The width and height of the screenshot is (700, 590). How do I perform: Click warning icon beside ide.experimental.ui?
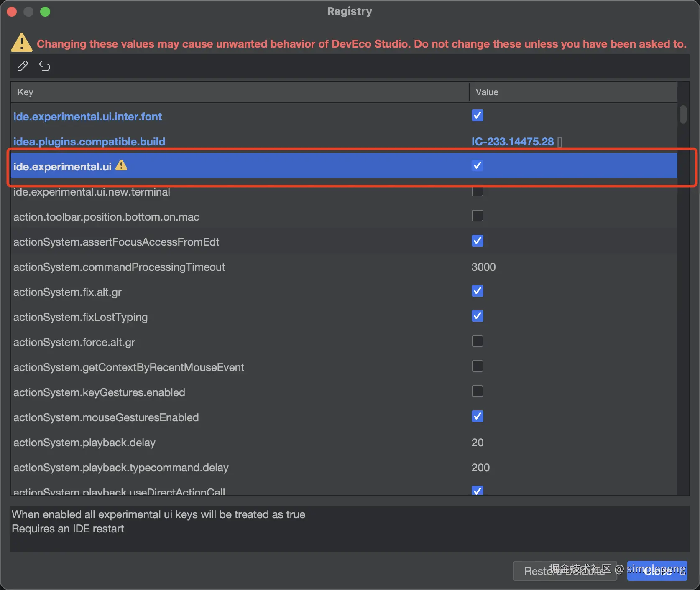click(121, 166)
